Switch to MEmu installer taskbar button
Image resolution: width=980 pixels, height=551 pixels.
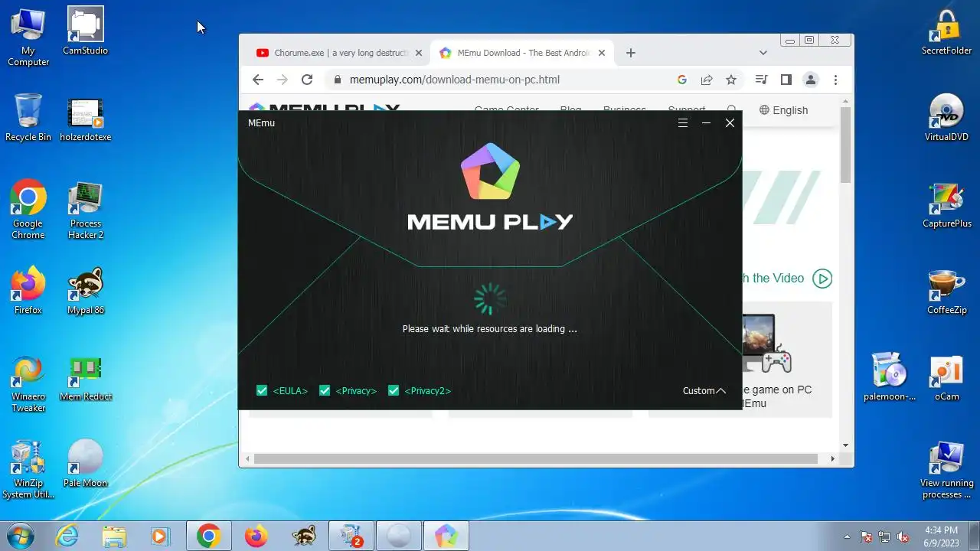[x=446, y=536]
